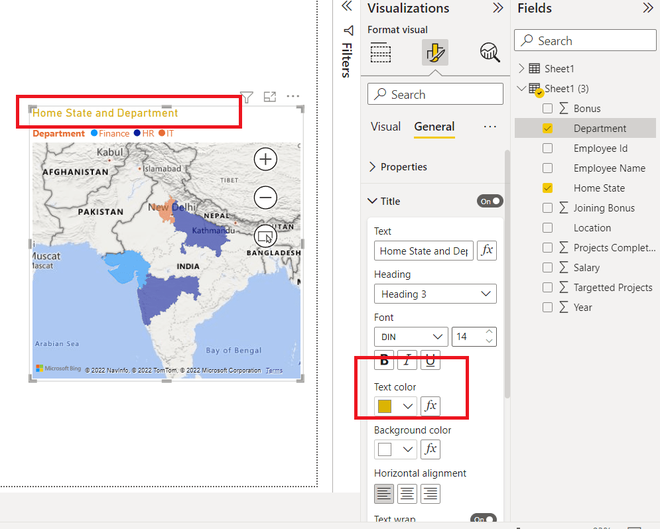Open the Background color dropdown arrow

[x=407, y=449]
